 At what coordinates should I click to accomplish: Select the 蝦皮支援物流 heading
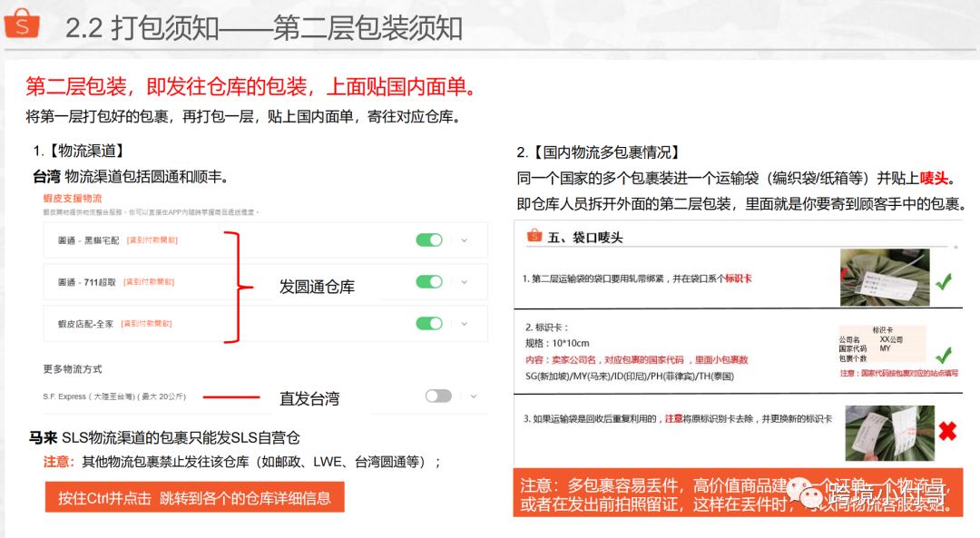pos(73,198)
